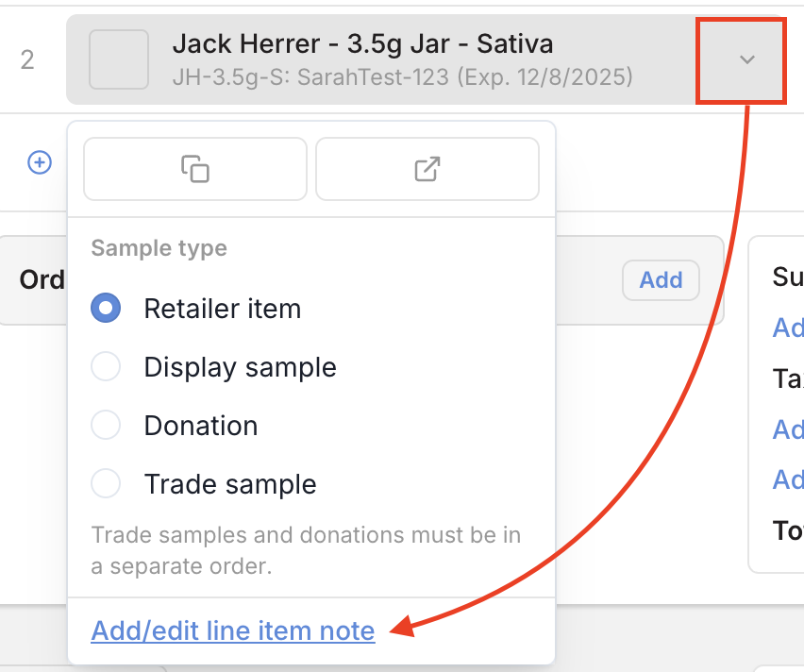Screen dimensions: 804x672
Task: Click the JH-3.5g-S SarahTest-123 batch subtitle
Action: pos(402,76)
